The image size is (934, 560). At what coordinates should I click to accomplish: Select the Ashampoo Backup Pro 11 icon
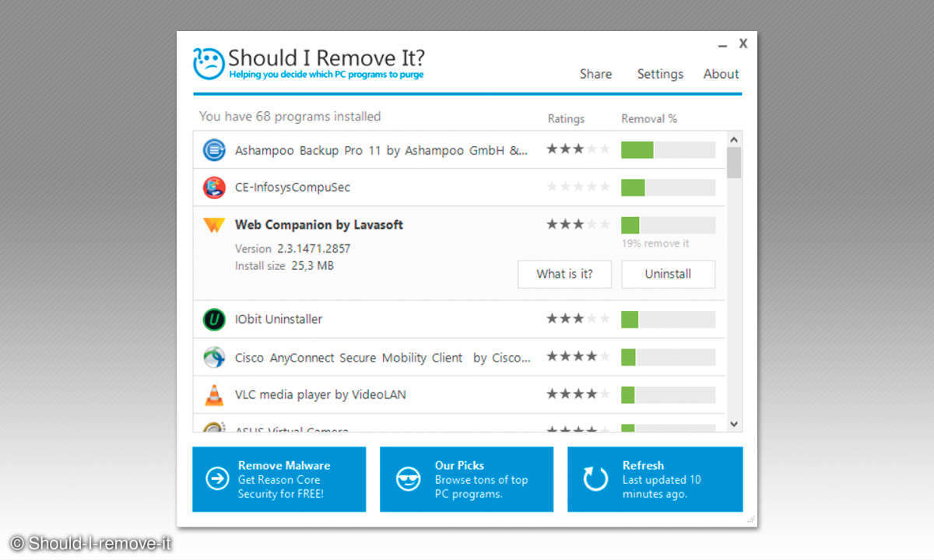(214, 149)
